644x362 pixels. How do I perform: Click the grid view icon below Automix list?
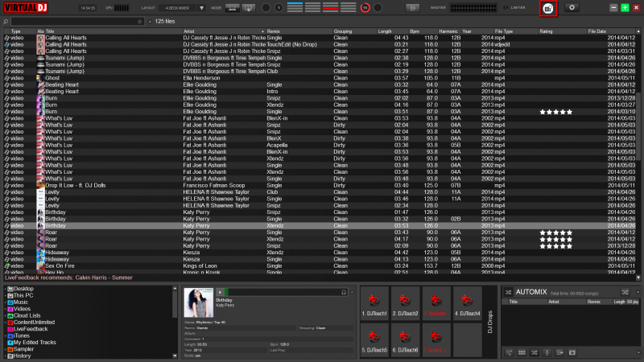(x=522, y=352)
